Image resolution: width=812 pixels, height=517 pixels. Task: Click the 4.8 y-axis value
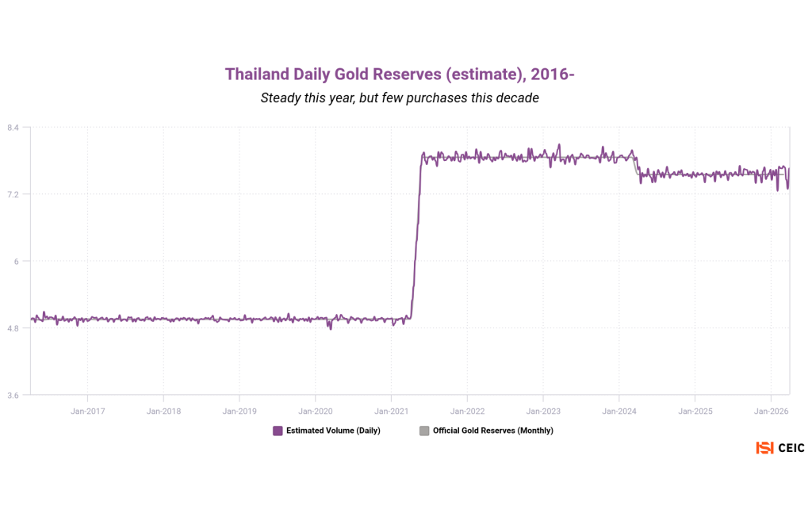[13, 327]
